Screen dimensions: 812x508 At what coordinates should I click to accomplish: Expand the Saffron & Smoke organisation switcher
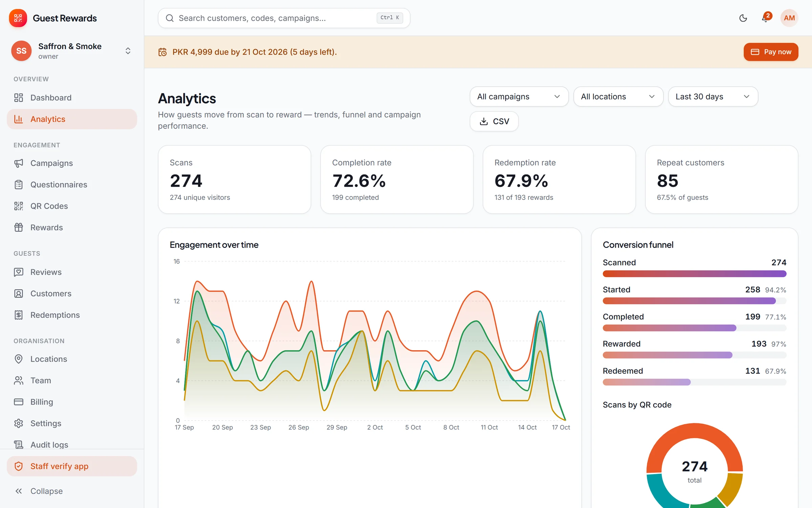point(128,51)
